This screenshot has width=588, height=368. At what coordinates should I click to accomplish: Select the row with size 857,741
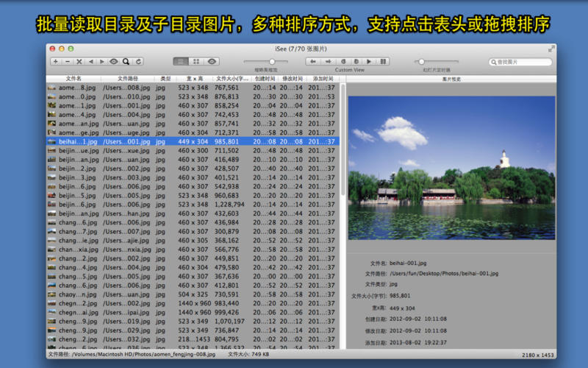[193, 124]
